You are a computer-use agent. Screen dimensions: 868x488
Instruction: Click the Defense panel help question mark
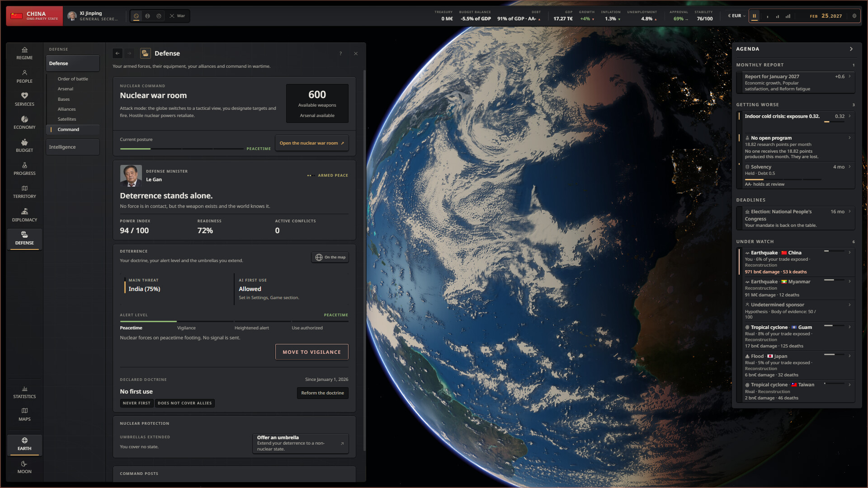point(340,53)
